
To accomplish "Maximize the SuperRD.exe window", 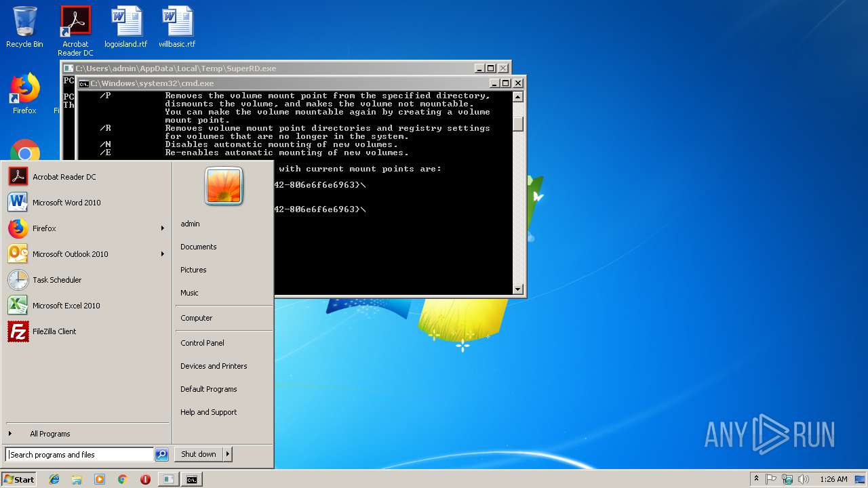I will pyautogui.click(x=490, y=68).
